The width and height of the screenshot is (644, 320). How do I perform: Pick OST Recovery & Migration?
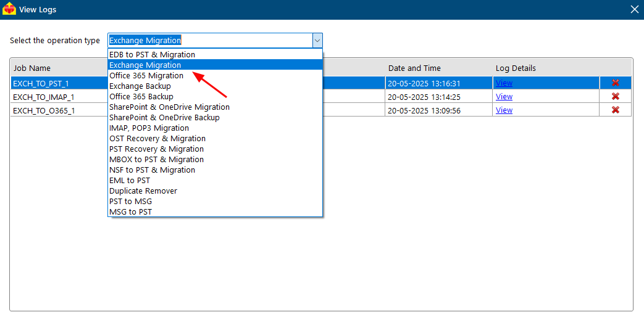[215, 139]
